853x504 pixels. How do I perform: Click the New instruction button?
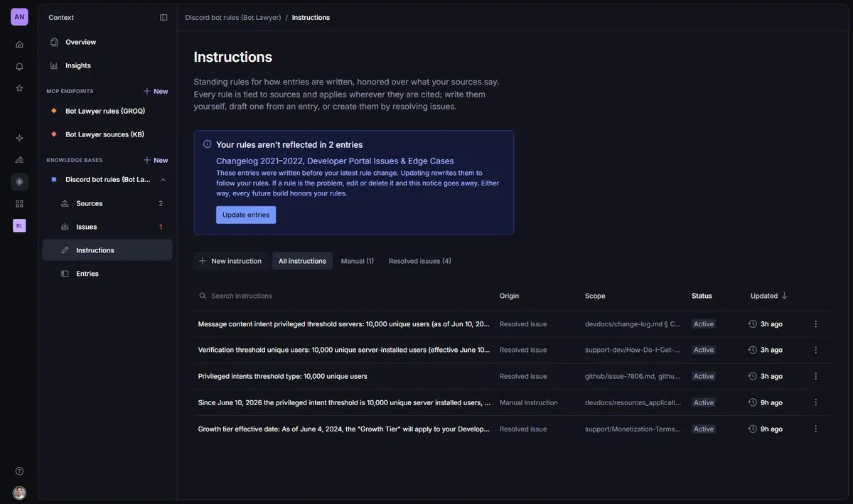pyautogui.click(x=230, y=261)
